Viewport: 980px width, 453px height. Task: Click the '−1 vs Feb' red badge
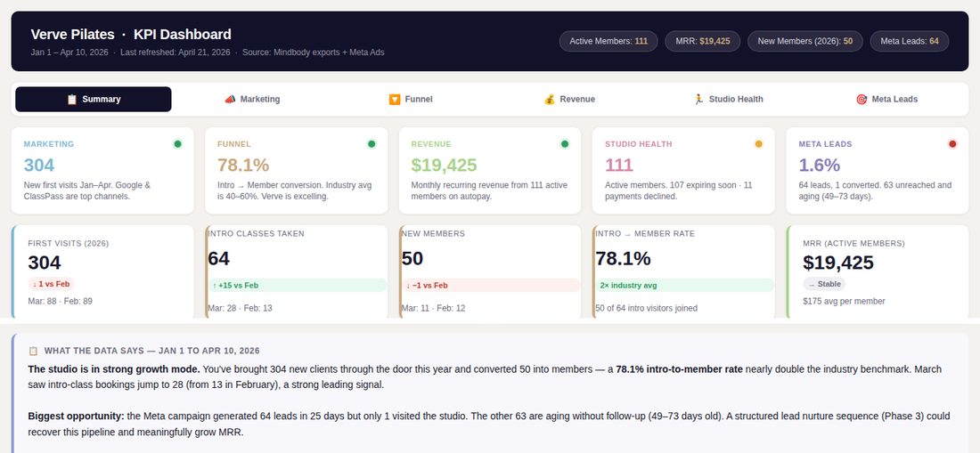[x=491, y=285]
